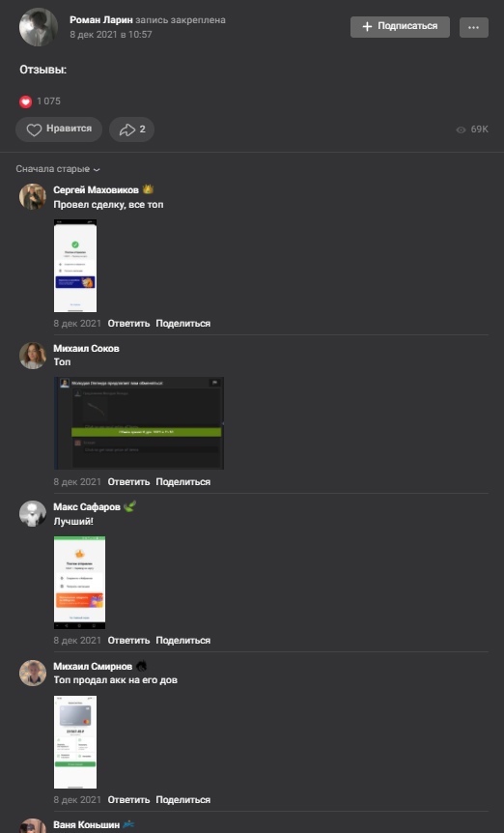The image size is (504, 833).
Task: Reply to Михаил Смирнов's comment
Action: (x=129, y=800)
